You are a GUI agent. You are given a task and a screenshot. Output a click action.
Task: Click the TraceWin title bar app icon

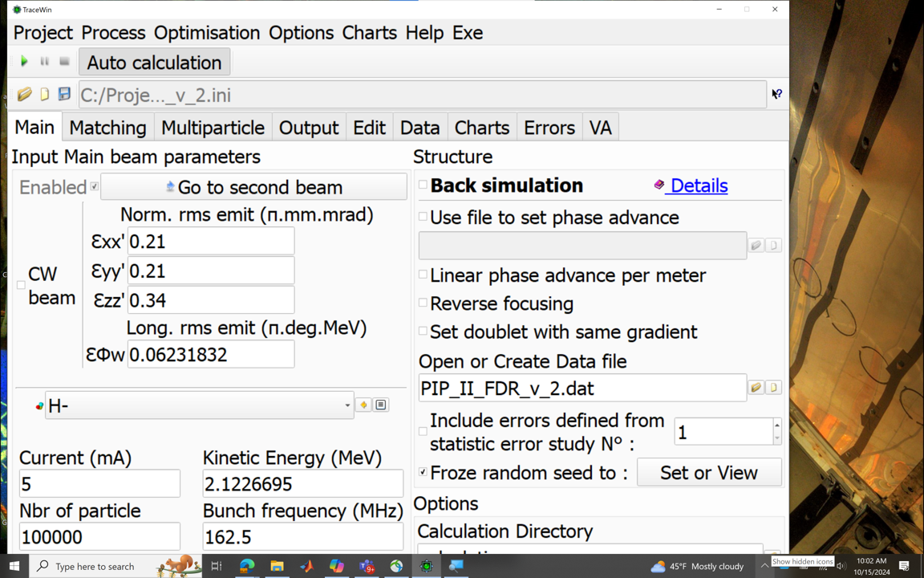pos(17,10)
